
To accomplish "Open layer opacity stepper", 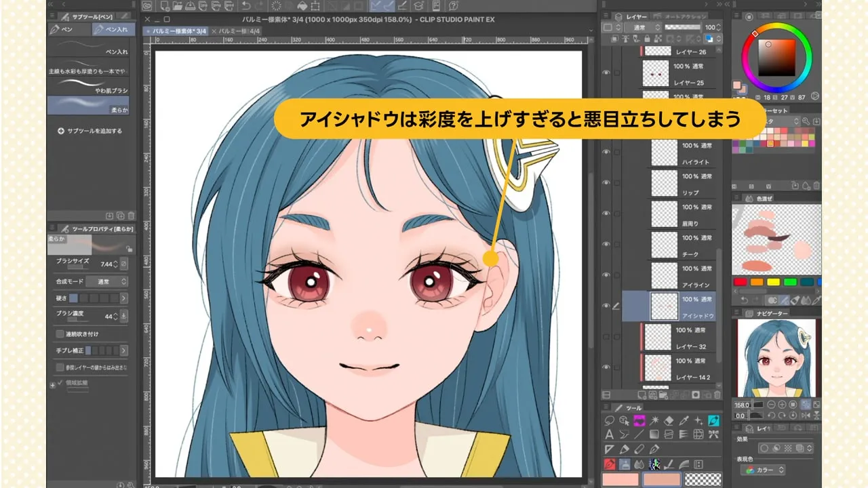I will point(718,27).
